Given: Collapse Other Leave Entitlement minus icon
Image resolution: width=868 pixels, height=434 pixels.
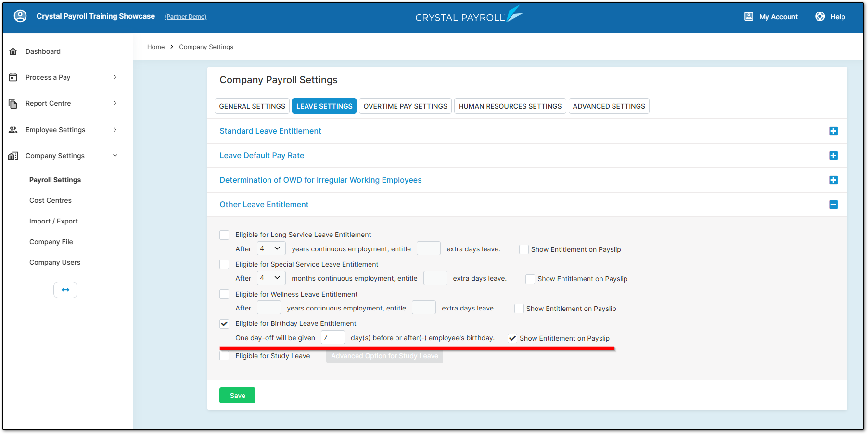Looking at the screenshot, I should coord(833,205).
